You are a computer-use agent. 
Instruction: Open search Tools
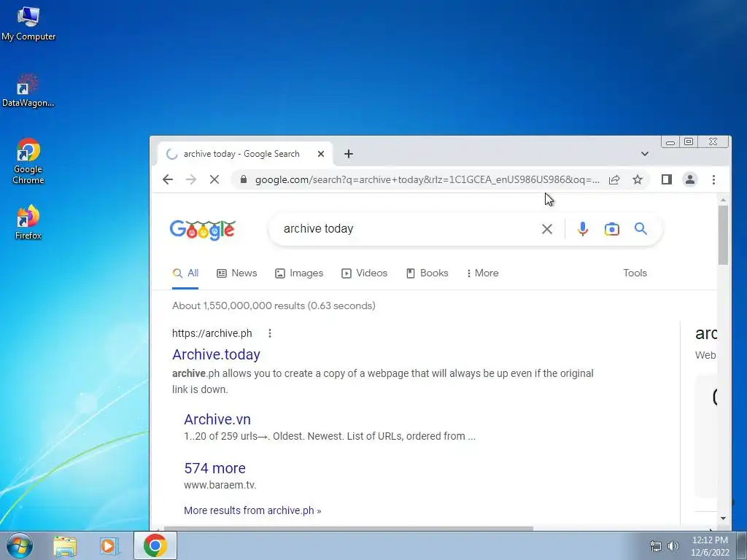click(x=635, y=273)
